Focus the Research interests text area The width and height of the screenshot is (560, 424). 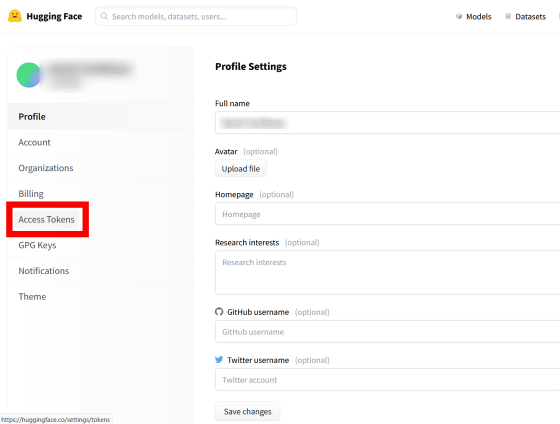(388, 273)
